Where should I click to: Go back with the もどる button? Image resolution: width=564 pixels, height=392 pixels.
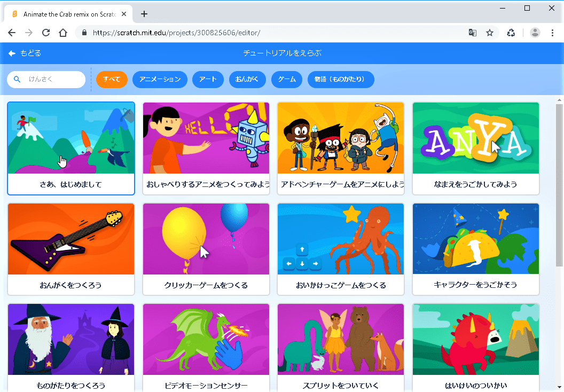click(x=25, y=53)
